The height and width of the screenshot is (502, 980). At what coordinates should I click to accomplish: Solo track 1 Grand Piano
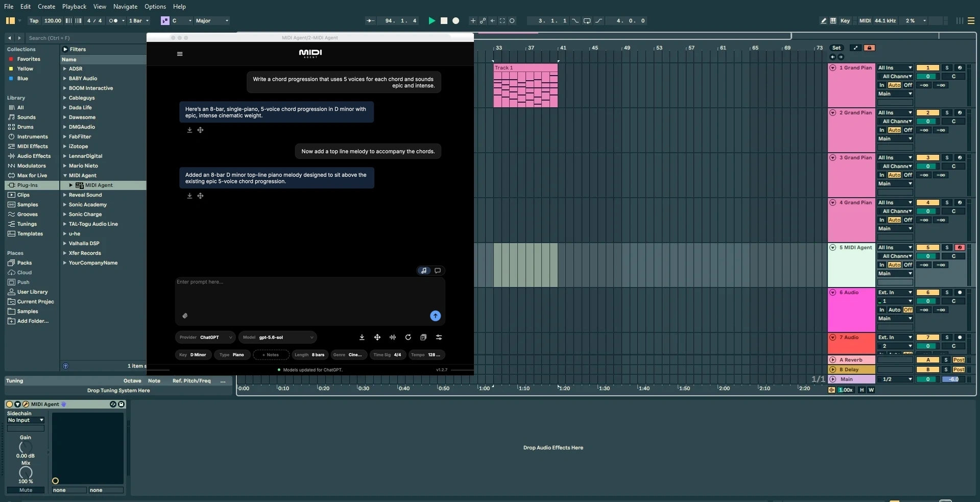click(x=946, y=68)
